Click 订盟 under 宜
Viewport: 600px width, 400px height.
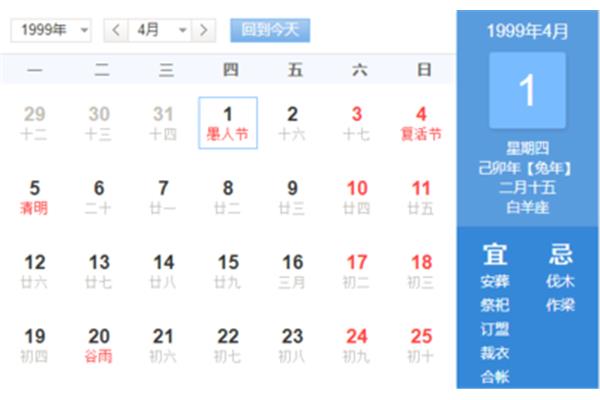click(495, 329)
